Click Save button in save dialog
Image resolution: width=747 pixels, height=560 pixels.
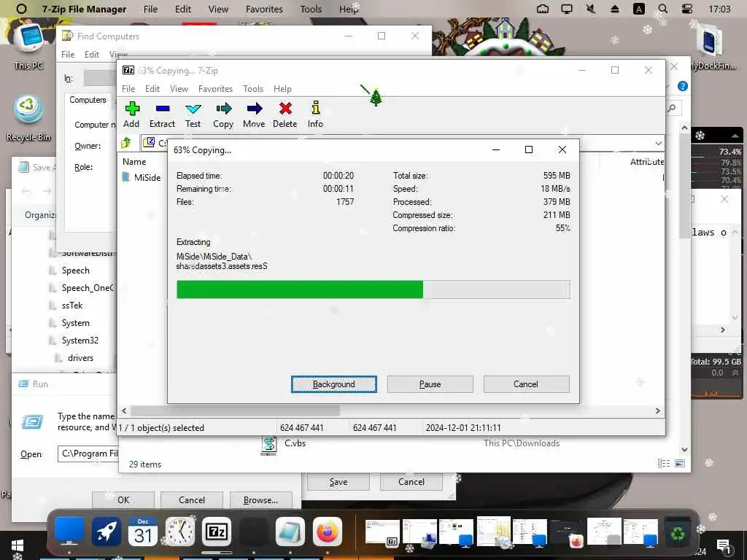(338, 482)
